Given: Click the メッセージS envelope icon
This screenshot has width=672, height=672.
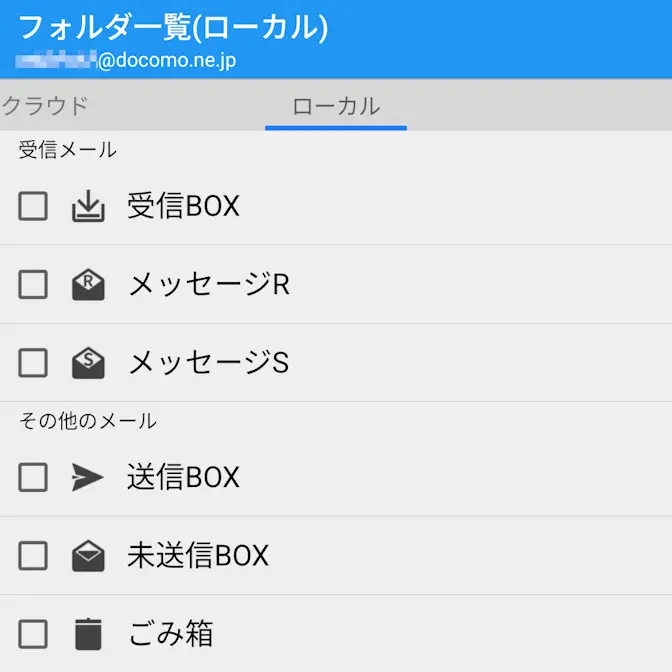Looking at the screenshot, I should tap(88, 362).
